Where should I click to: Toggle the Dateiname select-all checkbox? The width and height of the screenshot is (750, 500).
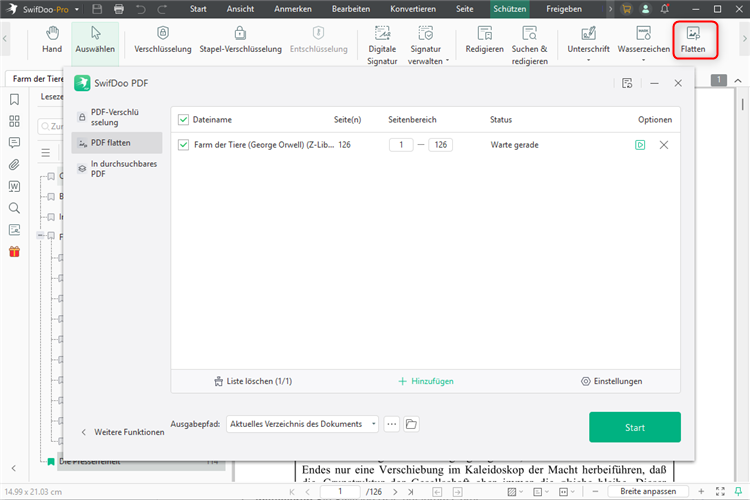(x=183, y=119)
